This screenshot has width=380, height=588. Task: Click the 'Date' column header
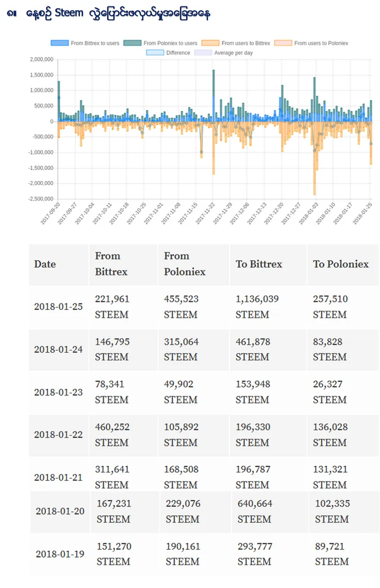(59, 265)
